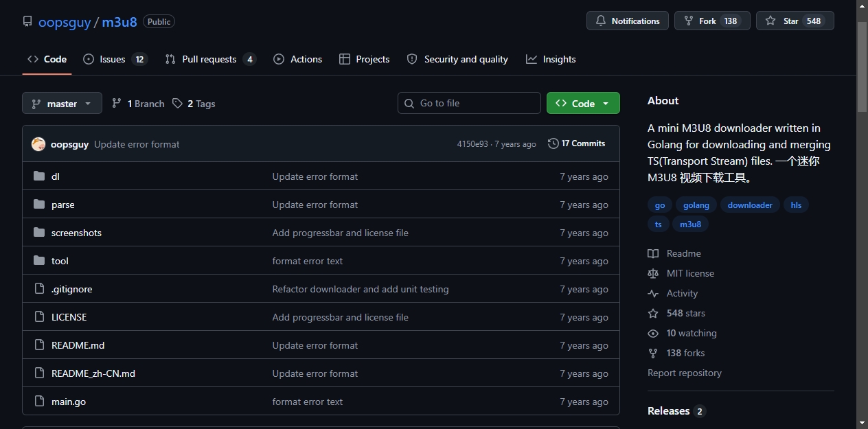Click 'Refactor downloader and add unit testing' commit message

361,289
